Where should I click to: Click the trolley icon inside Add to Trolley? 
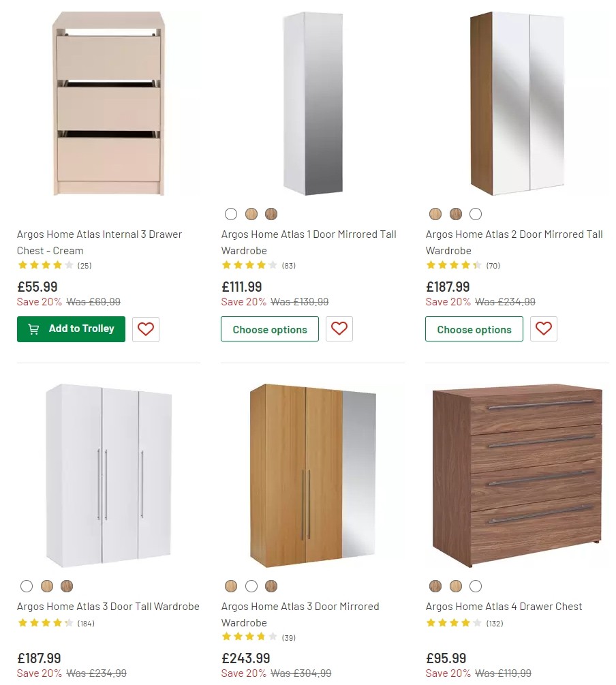(x=33, y=329)
